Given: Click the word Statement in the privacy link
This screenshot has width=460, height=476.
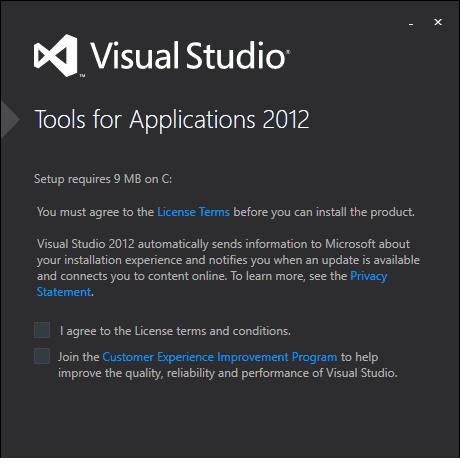Looking at the screenshot, I should click(x=64, y=292).
